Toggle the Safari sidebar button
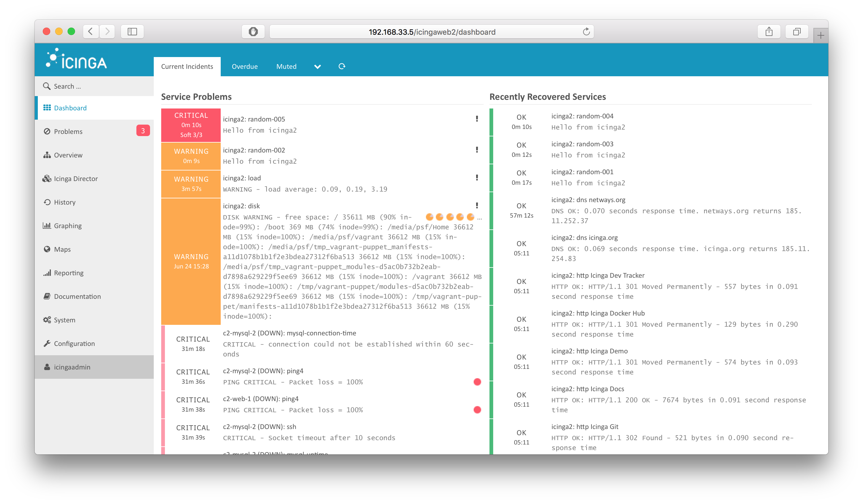Viewport: 863px width, 504px height. (132, 32)
